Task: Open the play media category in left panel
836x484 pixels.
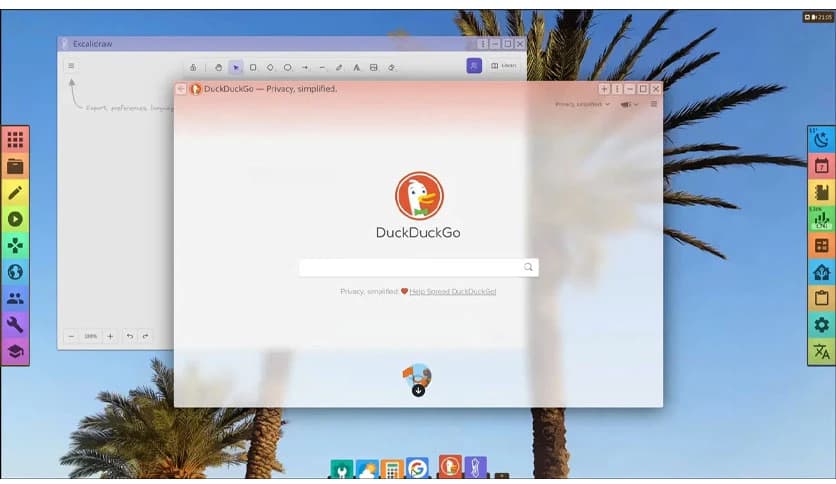Action: coord(15,219)
